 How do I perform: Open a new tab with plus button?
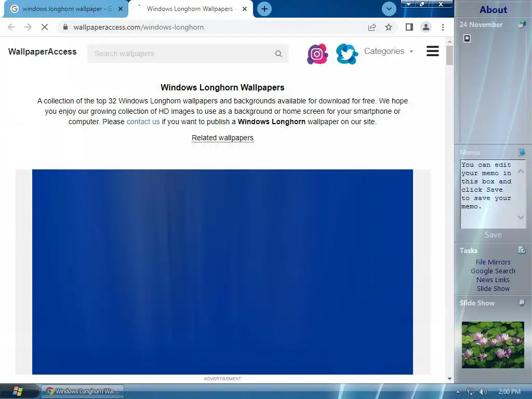[x=264, y=9]
